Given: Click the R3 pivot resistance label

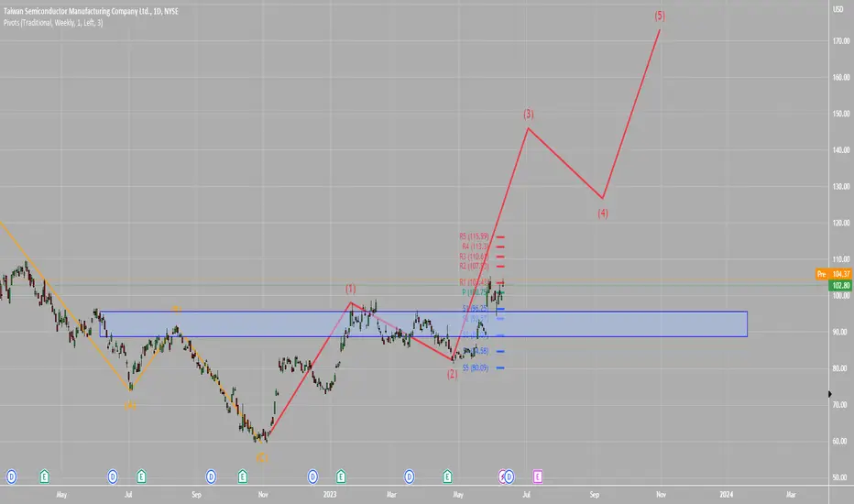Looking at the screenshot, I should click(x=474, y=256).
